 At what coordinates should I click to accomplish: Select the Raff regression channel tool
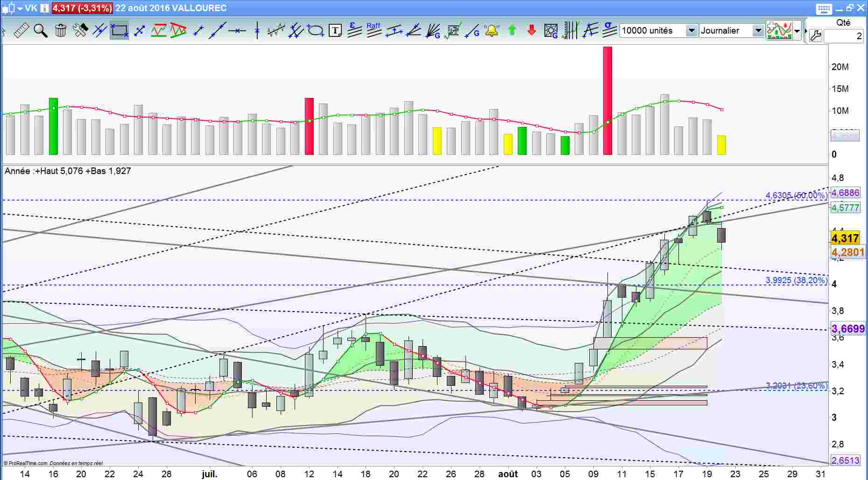tap(374, 30)
